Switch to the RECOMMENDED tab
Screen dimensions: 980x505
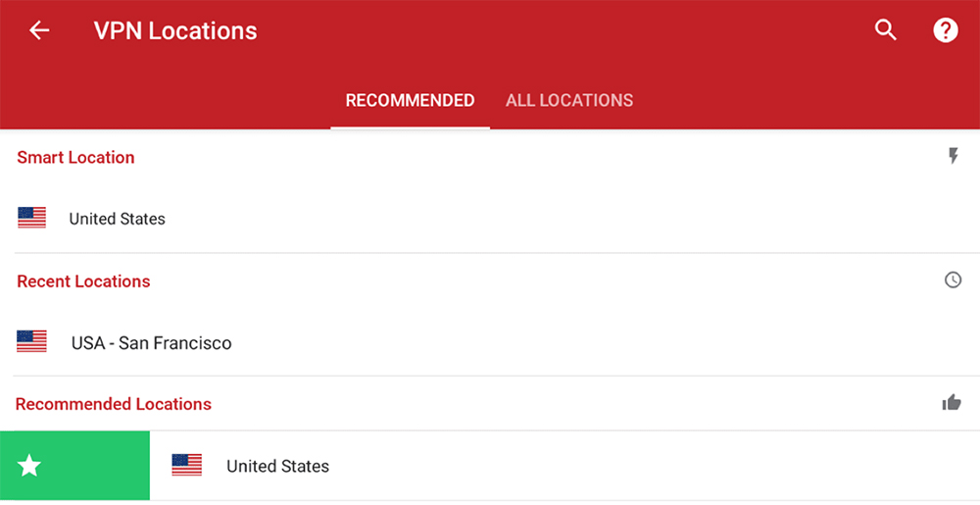(410, 100)
